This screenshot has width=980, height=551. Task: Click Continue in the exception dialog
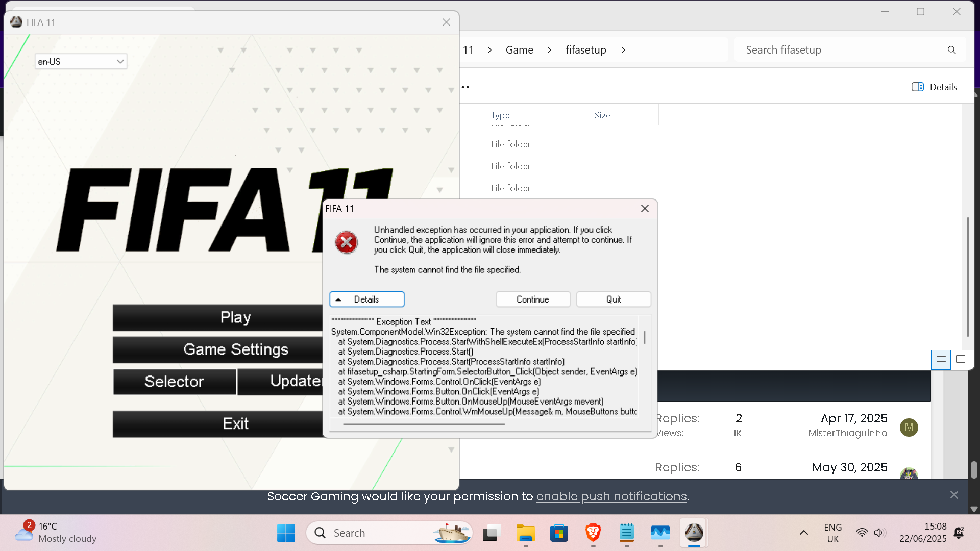click(x=533, y=299)
